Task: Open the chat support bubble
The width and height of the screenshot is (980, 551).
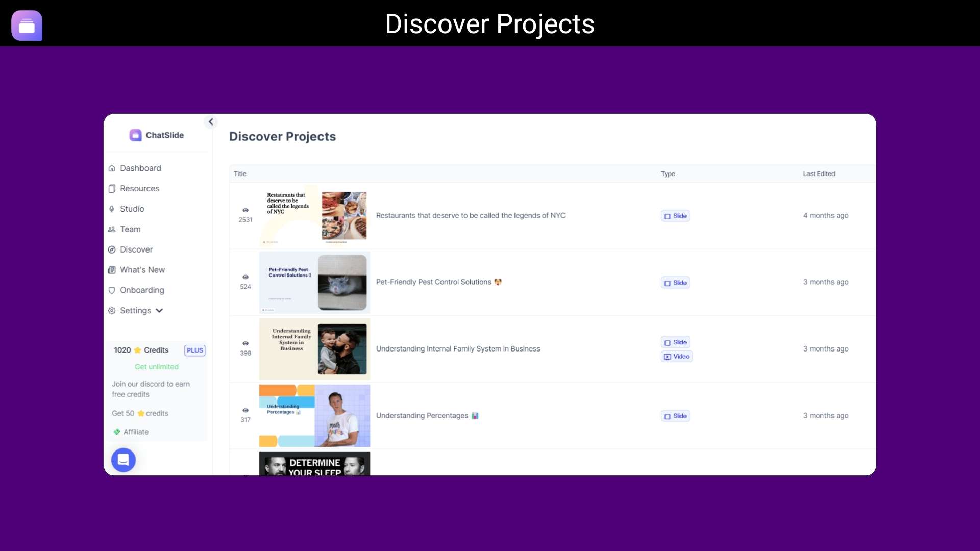Action: [123, 460]
